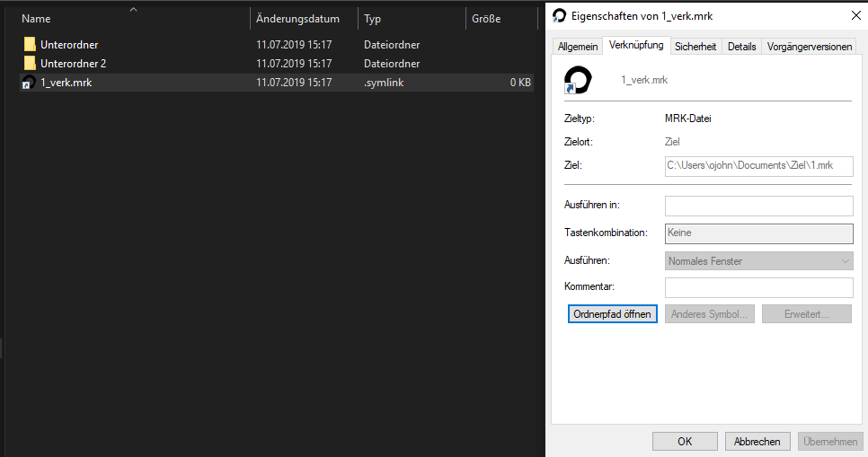Open the Sicherheit tab
The width and height of the screenshot is (868, 457).
(695, 47)
